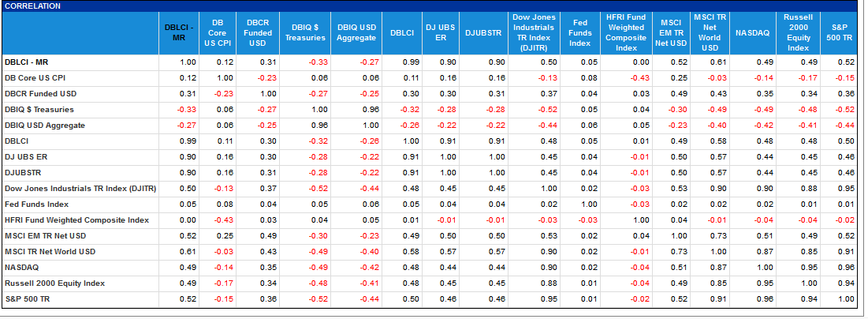Click 0.08 in the Fed Funds Index row
Screen dimensions: 868x319
(x=225, y=205)
